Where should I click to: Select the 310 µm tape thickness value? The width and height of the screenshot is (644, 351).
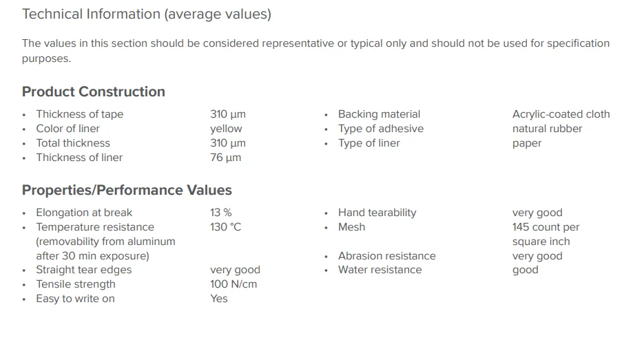pos(228,114)
